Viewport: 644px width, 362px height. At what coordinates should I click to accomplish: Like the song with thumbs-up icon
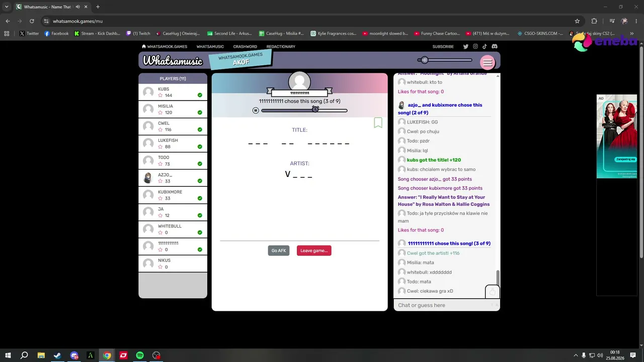tap(493, 292)
